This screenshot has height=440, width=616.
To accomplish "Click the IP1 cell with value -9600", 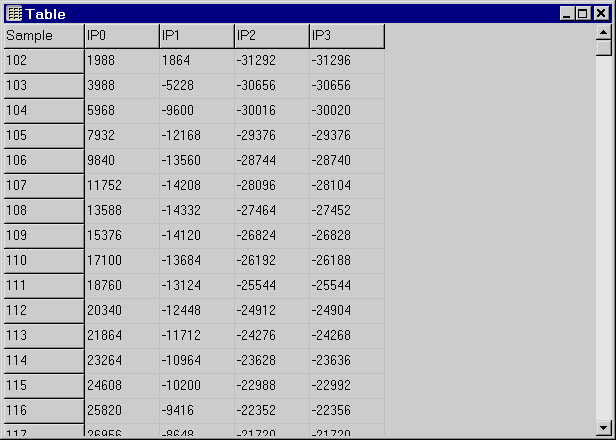I will click(196, 111).
